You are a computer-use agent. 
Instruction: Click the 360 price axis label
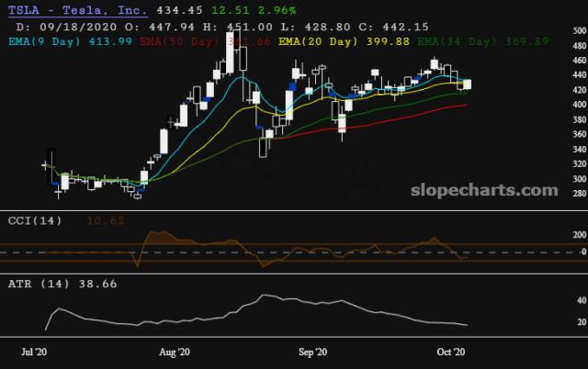(x=580, y=134)
